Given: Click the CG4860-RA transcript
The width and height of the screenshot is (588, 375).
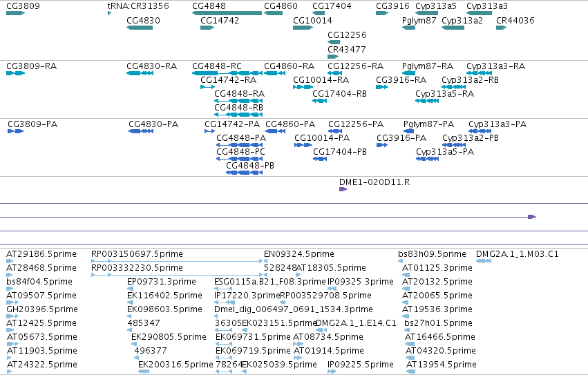Looking at the screenshot, I should (x=274, y=73).
